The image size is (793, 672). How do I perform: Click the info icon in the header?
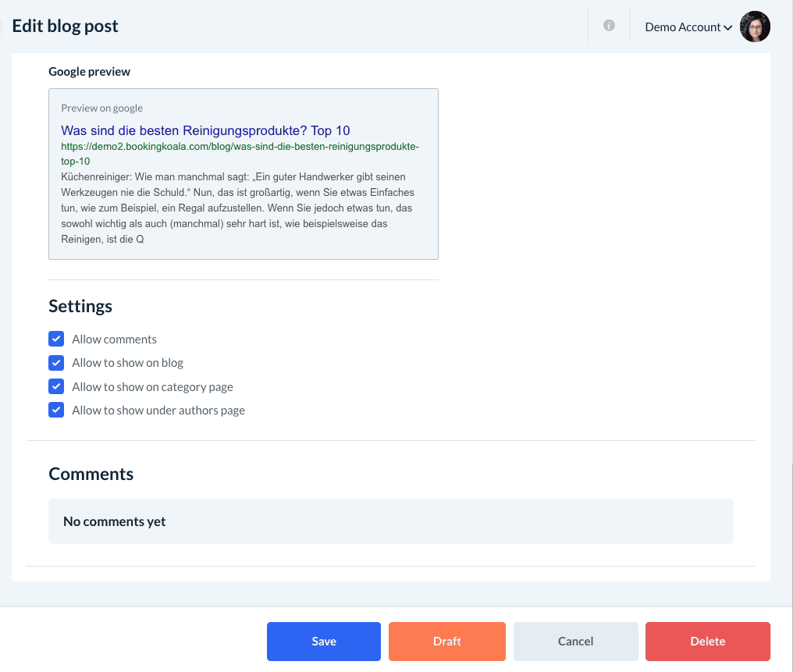coord(609,26)
